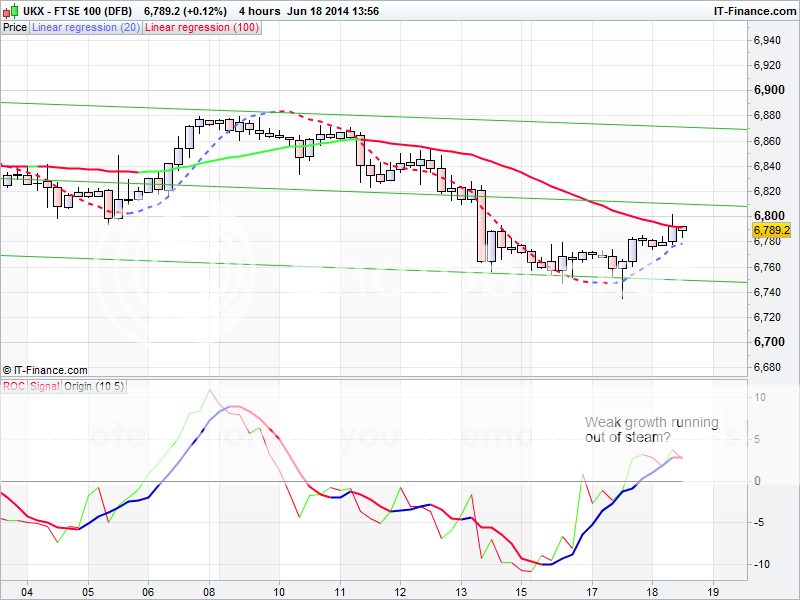Click the date label 08 on time axis
This screenshot has width=800, height=600.
point(209,592)
